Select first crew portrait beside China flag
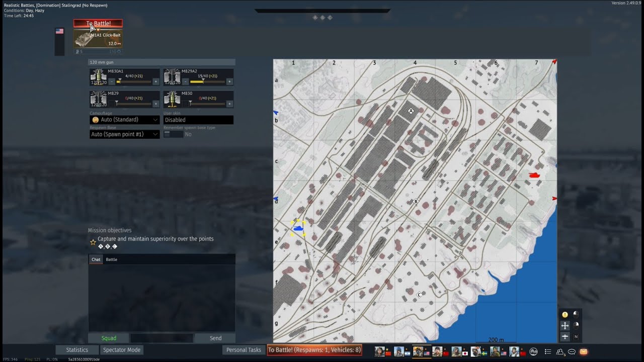 pyautogui.click(x=379, y=351)
